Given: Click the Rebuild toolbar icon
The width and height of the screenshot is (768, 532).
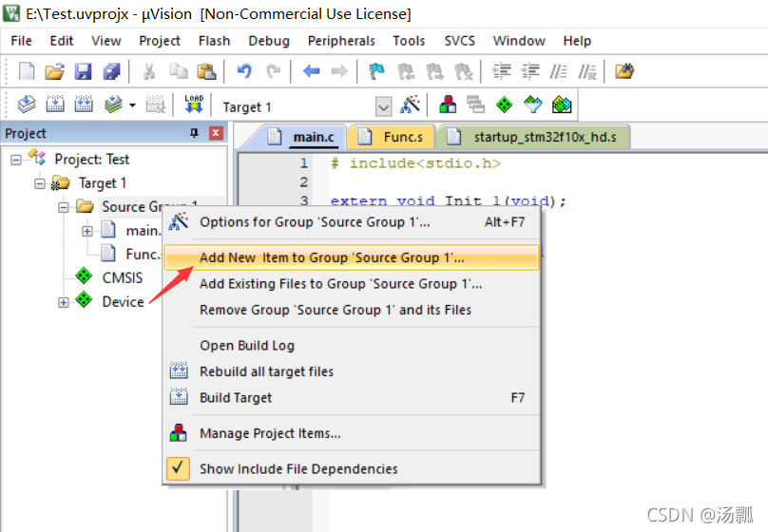Looking at the screenshot, I should (84, 104).
